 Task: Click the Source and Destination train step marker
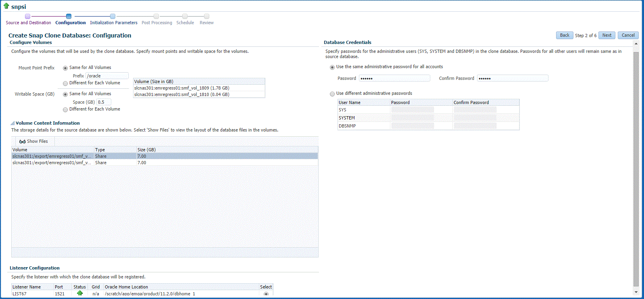27,17
